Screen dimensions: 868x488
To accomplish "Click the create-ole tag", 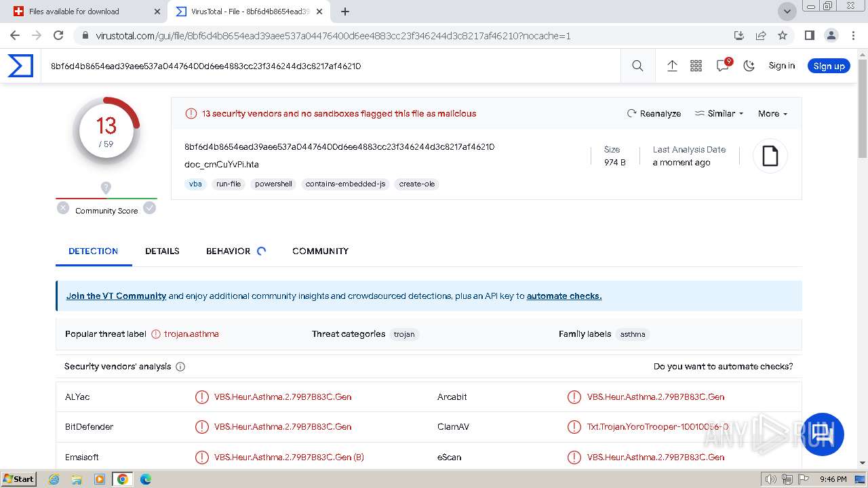I will point(417,184).
